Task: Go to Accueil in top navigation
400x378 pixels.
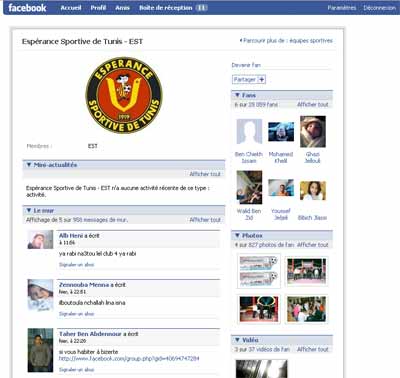Action: [71, 8]
